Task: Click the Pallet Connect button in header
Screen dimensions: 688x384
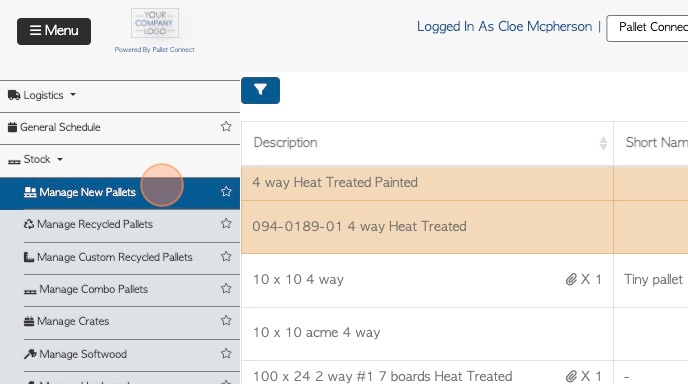Action: [x=647, y=29]
